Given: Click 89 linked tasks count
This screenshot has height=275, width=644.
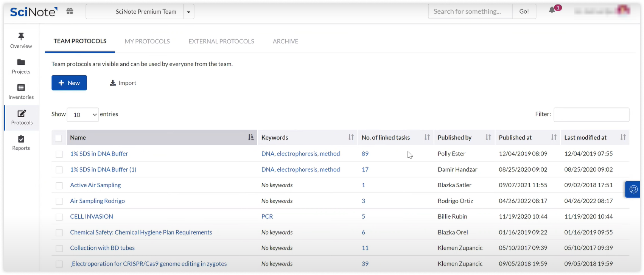Looking at the screenshot, I should 365,154.
